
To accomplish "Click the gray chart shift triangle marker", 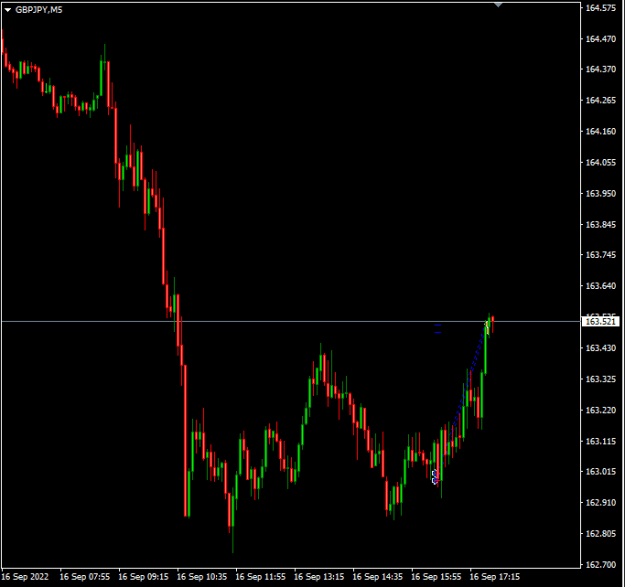I will pyautogui.click(x=498, y=5).
